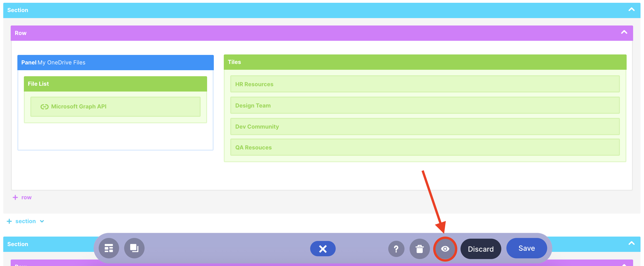Viewport: 644px width, 266px height.
Task: Click the Save button
Action: pyautogui.click(x=527, y=248)
